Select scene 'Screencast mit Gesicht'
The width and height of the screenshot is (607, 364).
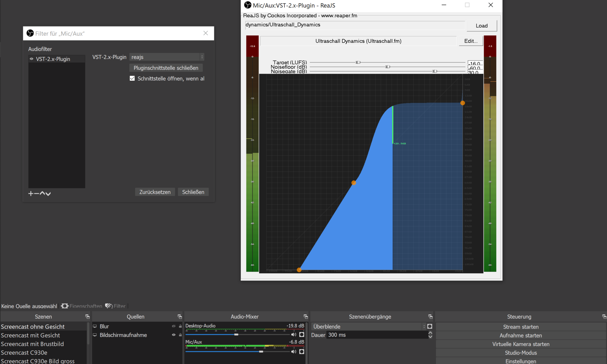(x=43, y=335)
